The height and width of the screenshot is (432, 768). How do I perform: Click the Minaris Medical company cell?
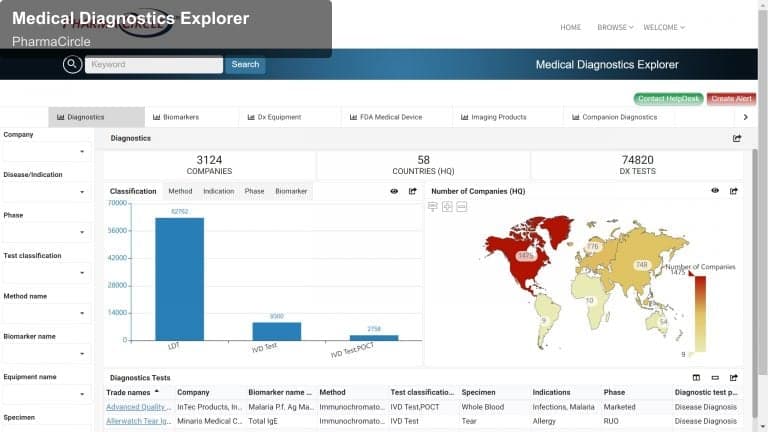[209, 421]
